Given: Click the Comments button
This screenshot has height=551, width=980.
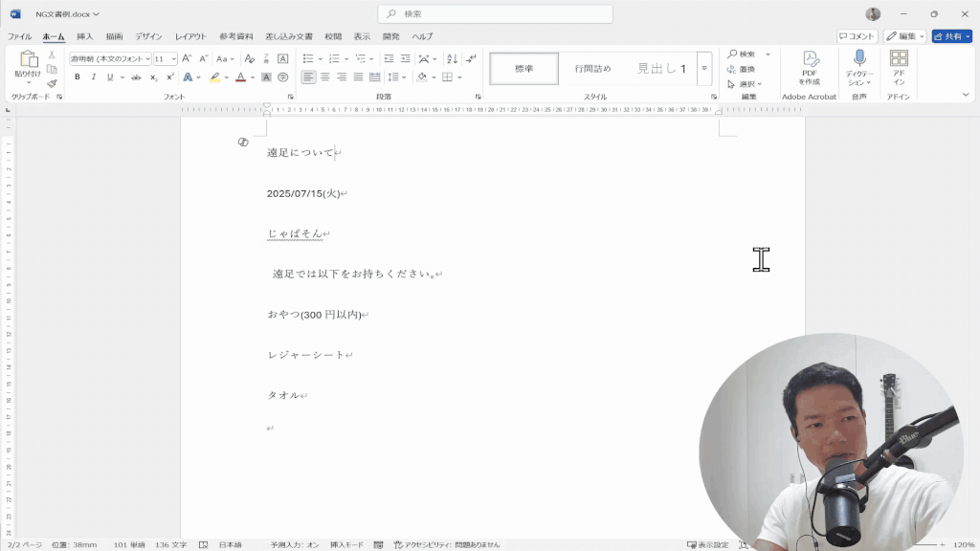Looking at the screenshot, I should click(857, 36).
